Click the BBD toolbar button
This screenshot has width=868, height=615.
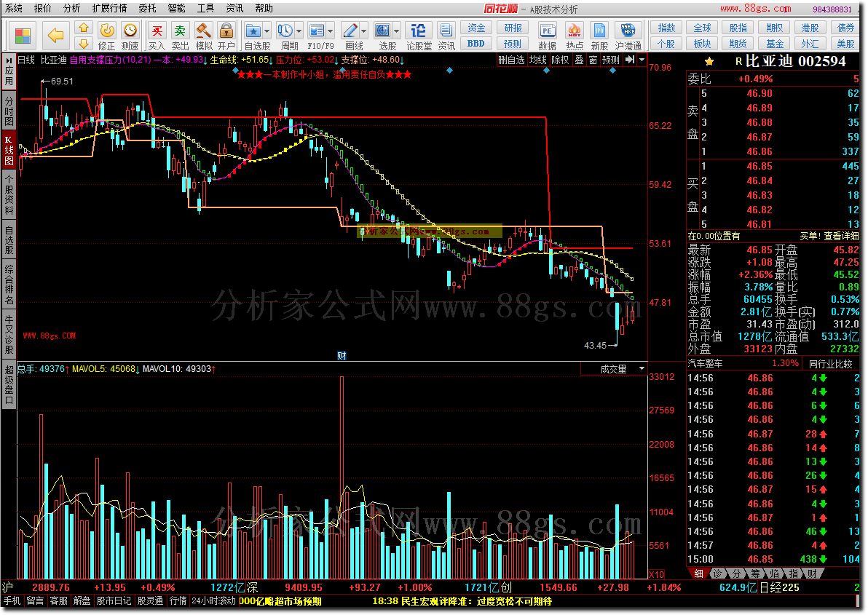click(476, 43)
